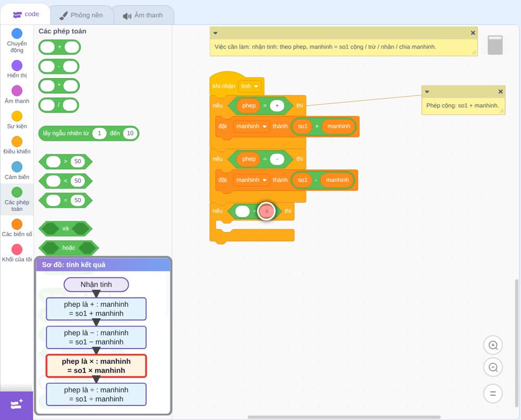The height and width of the screenshot is (420, 521).
Task: Click the 'Nhận tinh' flowchart node
Action: click(x=96, y=285)
